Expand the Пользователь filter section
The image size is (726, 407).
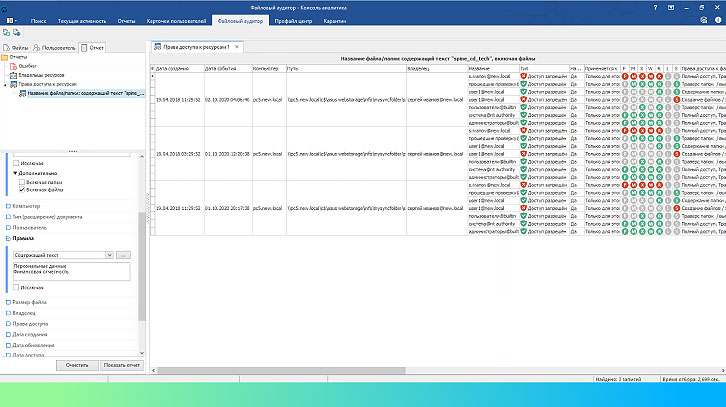(8, 228)
